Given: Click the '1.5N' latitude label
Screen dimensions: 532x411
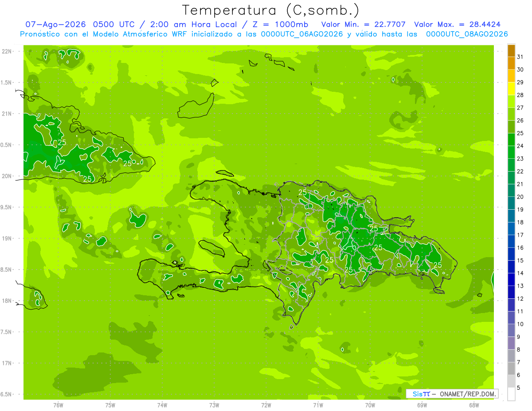Looking at the screenshot, I should click(6, 82).
